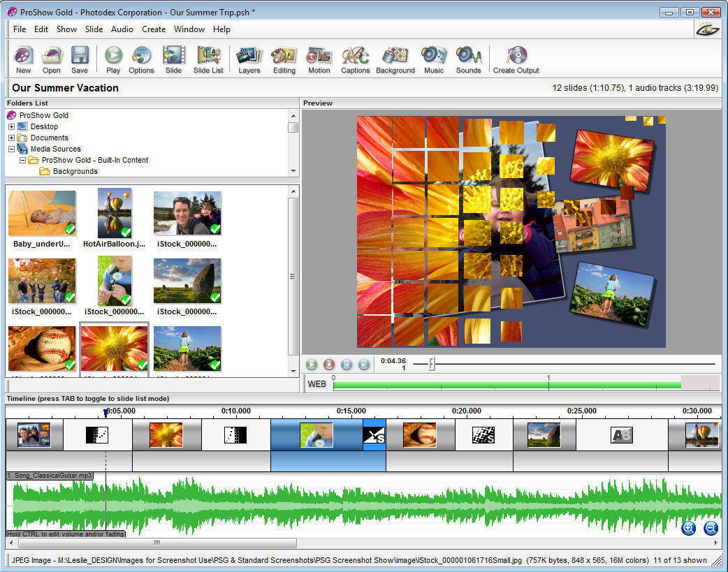Open the Window menu
Screen dimensions: 728x572
(189, 29)
